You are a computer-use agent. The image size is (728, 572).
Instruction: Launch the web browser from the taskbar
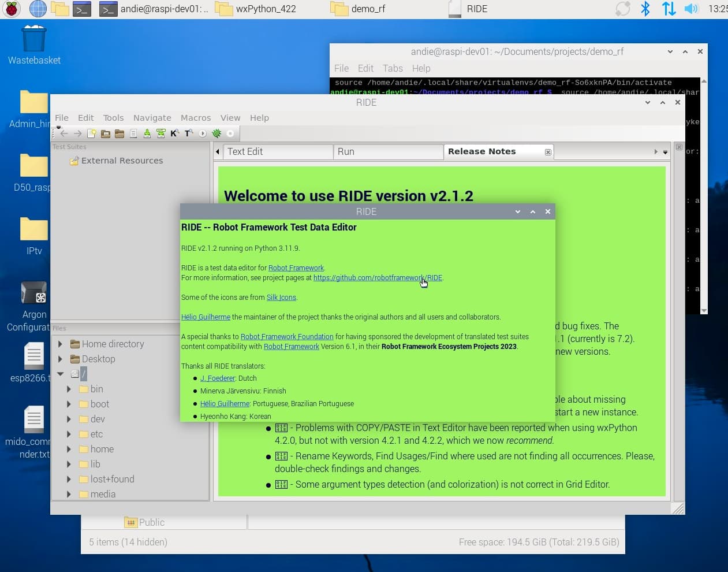tap(38, 9)
